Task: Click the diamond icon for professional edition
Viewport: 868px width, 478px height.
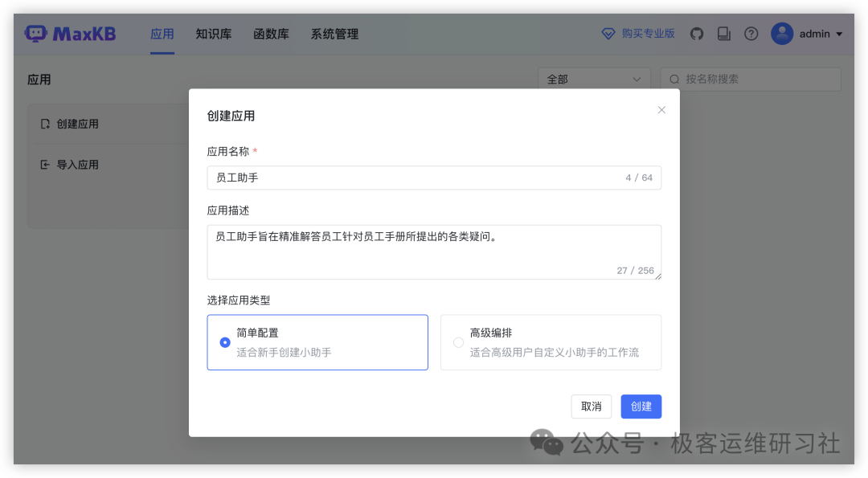Action: [x=608, y=34]
